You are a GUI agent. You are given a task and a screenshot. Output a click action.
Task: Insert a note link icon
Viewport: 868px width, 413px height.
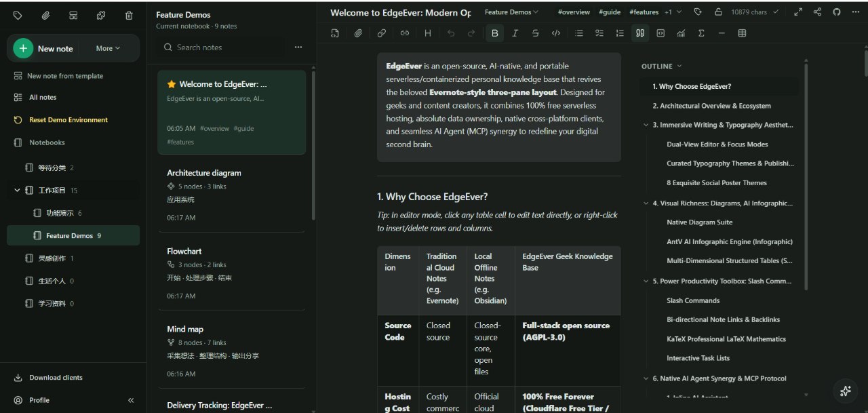coord(405,33)
